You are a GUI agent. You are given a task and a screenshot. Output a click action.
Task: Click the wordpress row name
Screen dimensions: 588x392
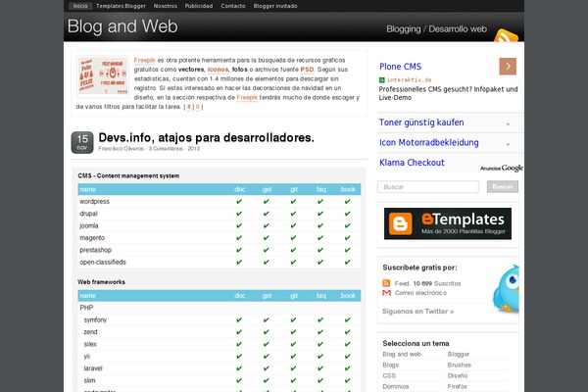pyautogui.click(x=94, y=202)
